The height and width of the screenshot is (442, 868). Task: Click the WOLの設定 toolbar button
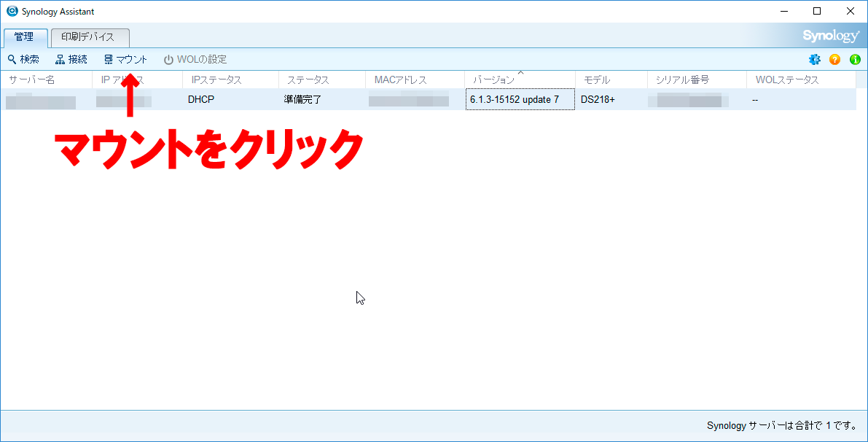pyautogui.click(x=195, y=59)
